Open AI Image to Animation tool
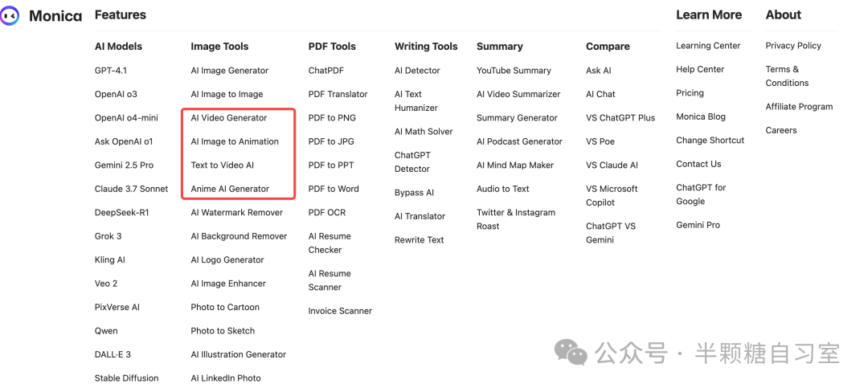The height and width of the screenshot is (388, 868). 235,141
